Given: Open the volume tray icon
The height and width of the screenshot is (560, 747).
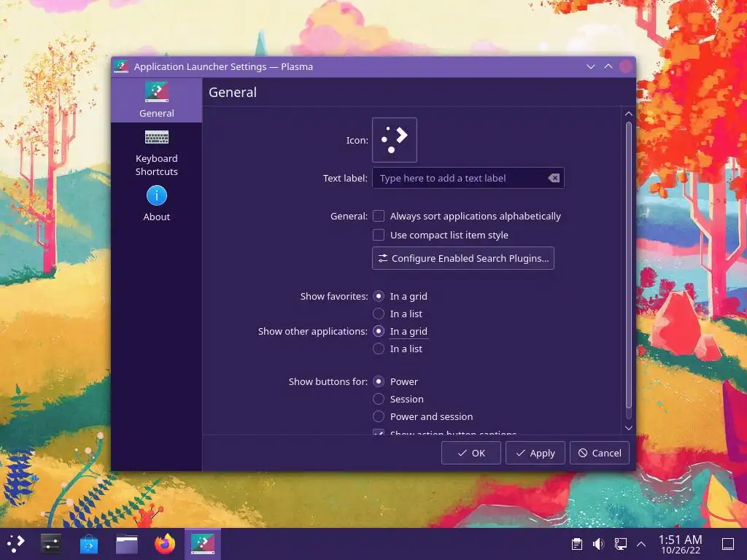Looking at the screenshot, I should 598,544.
